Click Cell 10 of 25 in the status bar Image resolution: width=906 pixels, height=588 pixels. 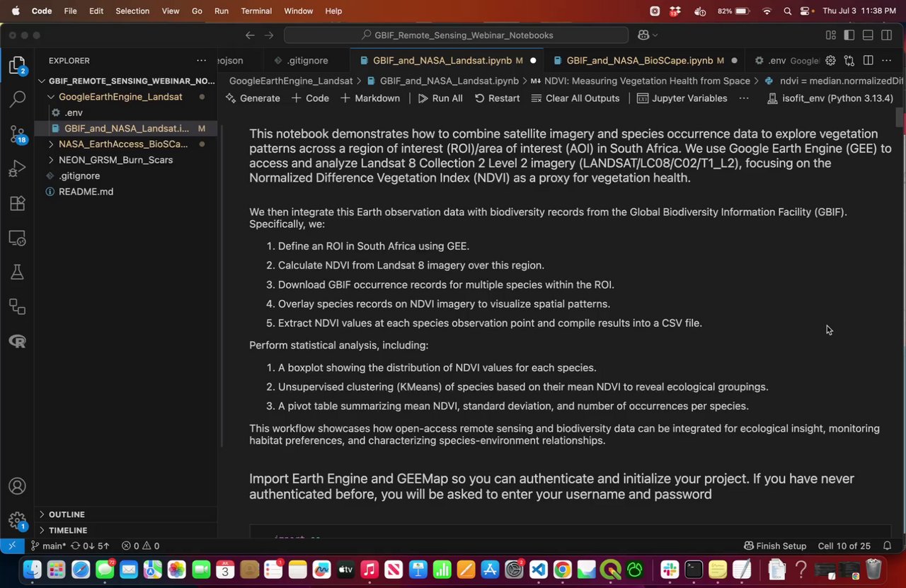[x=844, y=546]
